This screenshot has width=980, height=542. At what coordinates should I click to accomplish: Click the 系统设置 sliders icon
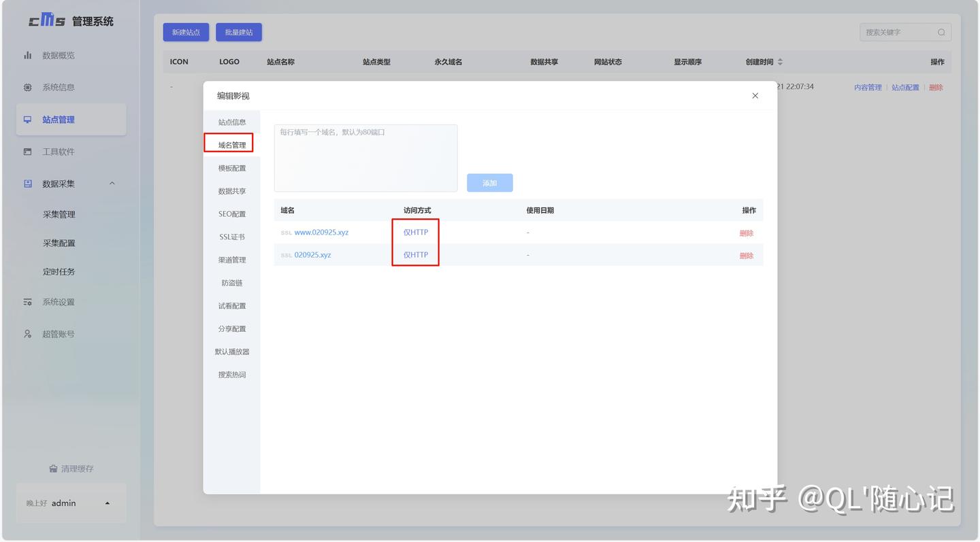pyautogui.click(x=28, y=302)
